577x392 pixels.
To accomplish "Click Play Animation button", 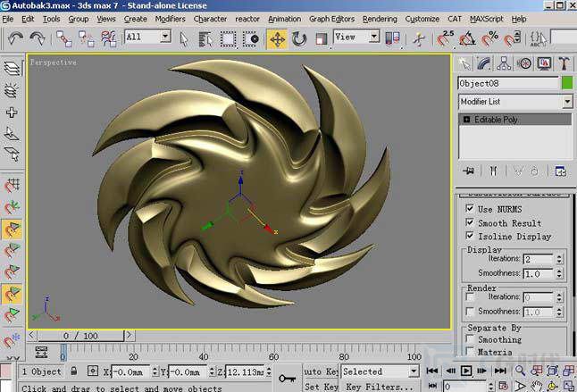I will 466,371.
